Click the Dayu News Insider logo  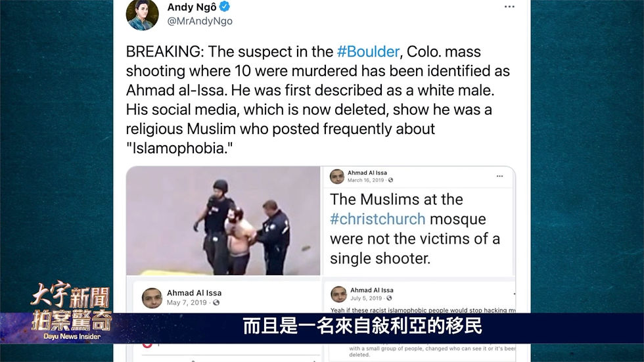(72, 311)
